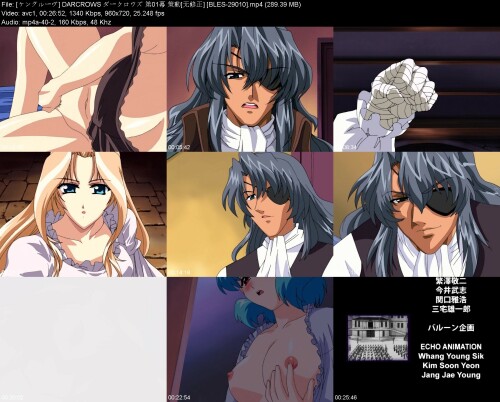Click the バルーン企画 credit text

(451, 328)
